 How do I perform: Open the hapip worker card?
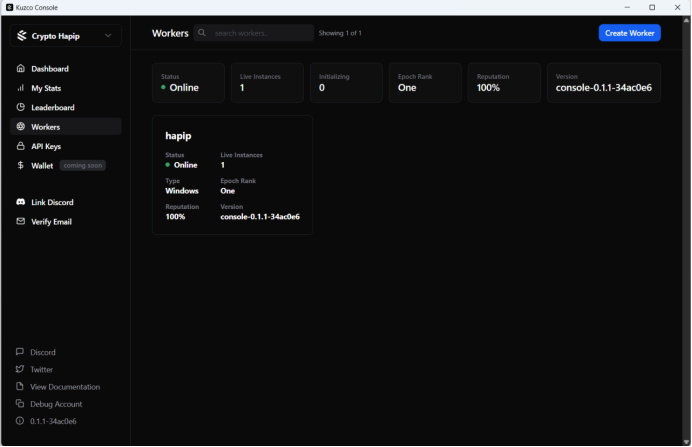(233, 175)
